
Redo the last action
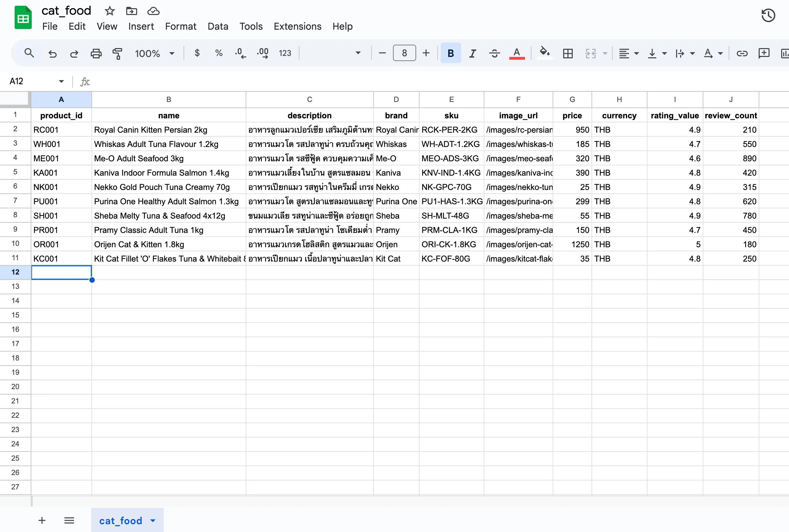coord(74,54)
